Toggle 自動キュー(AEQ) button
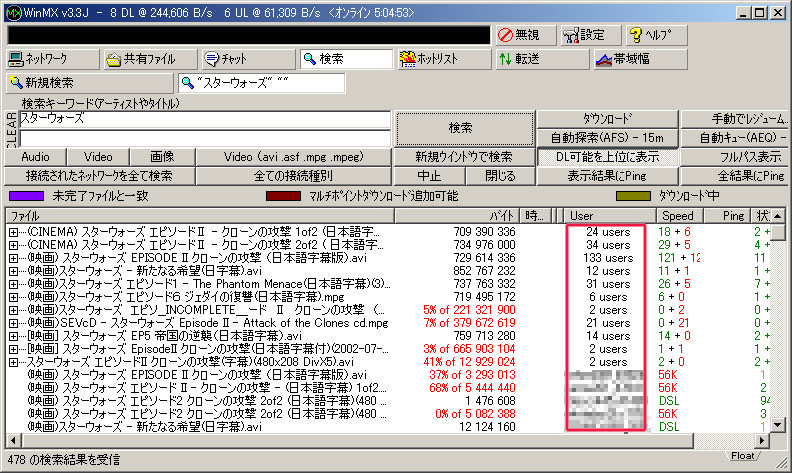 736,138
